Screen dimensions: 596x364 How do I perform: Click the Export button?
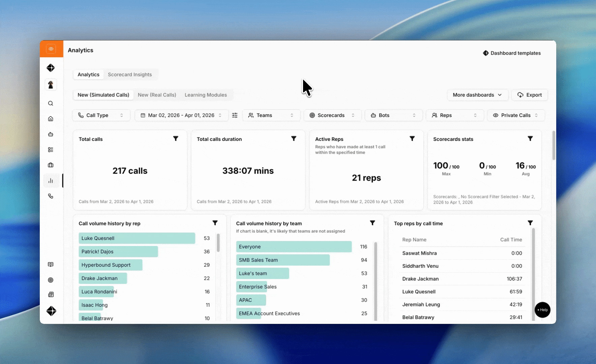click(530, 95)
